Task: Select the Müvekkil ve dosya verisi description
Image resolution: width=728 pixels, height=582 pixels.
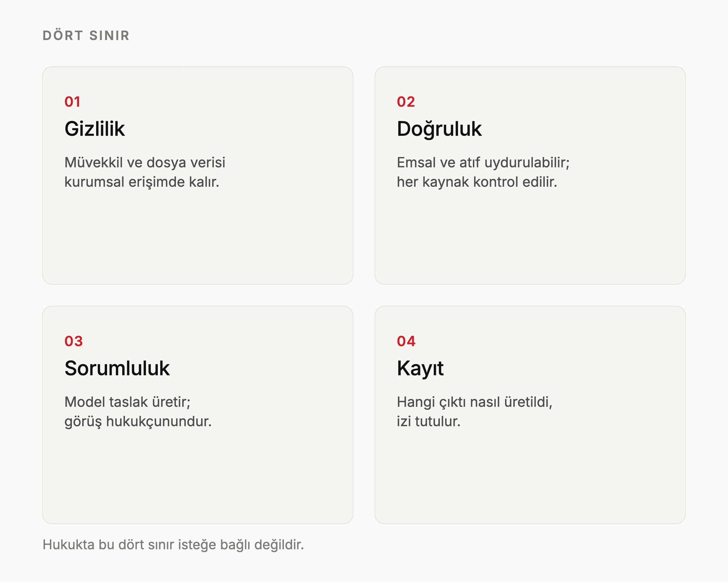Action: (145, 162)
